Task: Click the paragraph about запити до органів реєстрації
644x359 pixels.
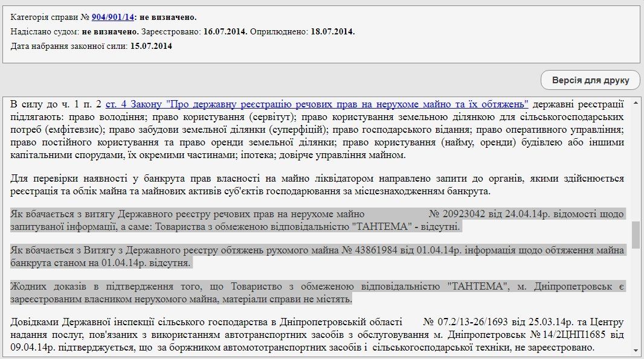Action: coord(302,183)
